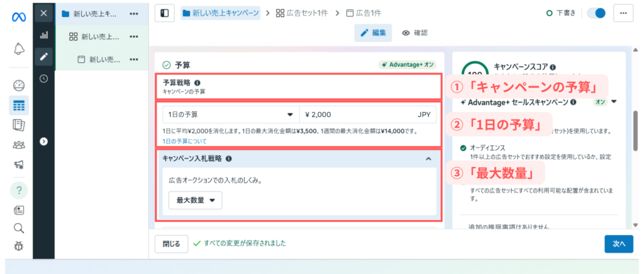Click the 予算 section heading
The height and width of the screenshot is (274, 644).
(x=182, y=65)
